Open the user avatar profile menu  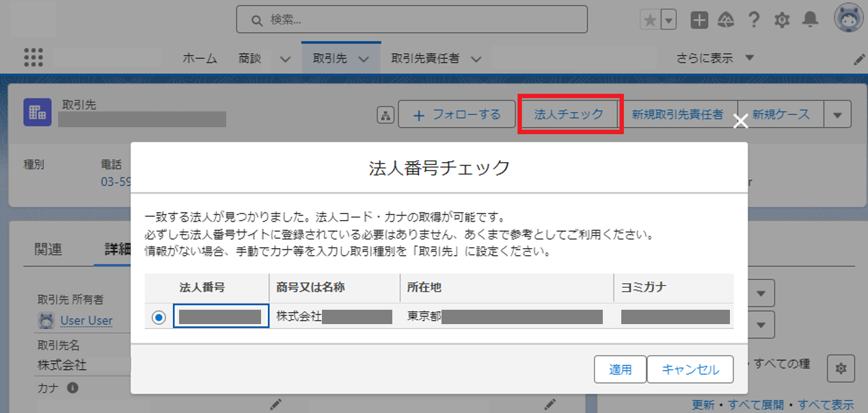(850, 18)
